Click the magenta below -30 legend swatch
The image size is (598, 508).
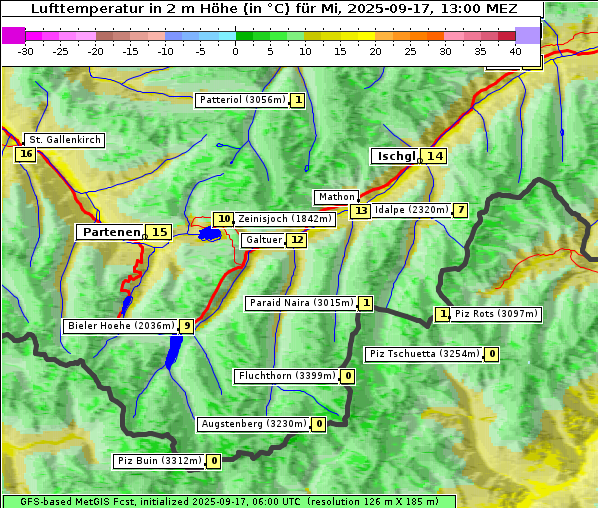(x=14, y=35)
